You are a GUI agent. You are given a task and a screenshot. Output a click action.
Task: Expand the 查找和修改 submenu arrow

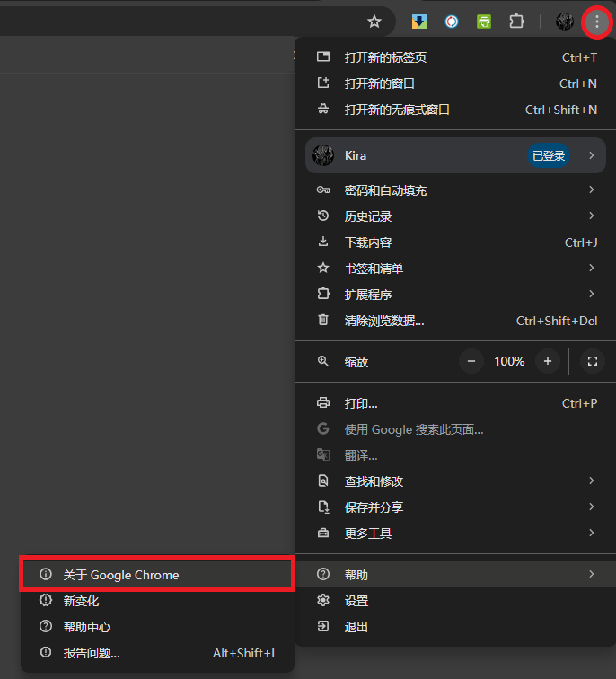point(592,481)
